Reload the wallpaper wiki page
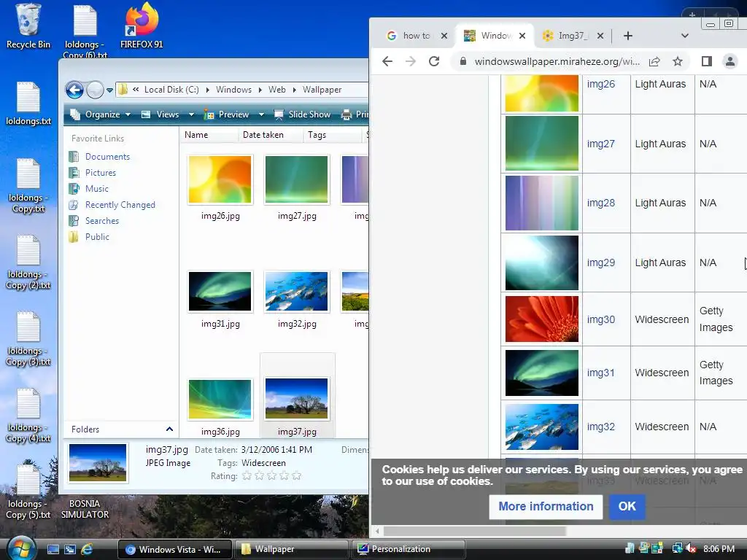The image size is (747, 560). tap(434, 61)
